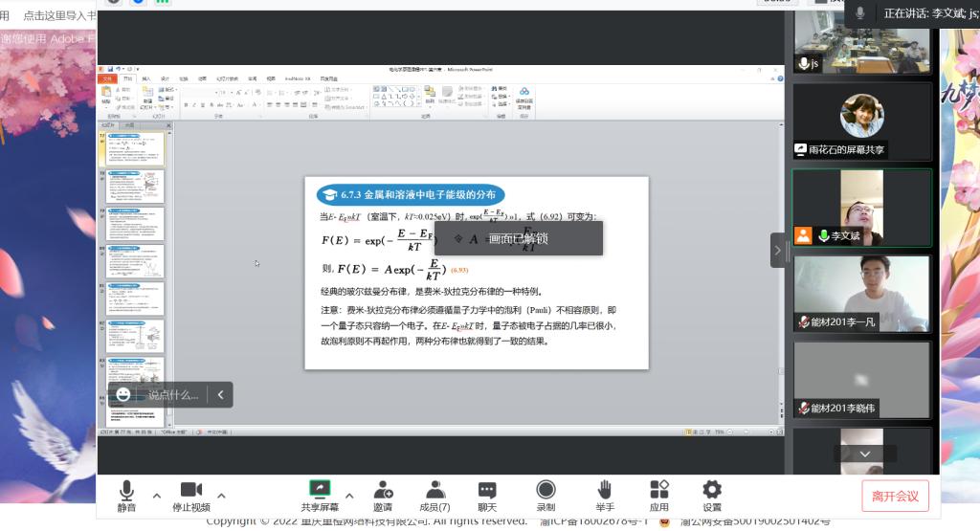Toggle Bold in PowerPoint ribbon
Image resolution: width=980 pixels, height=531 pixels.
[186, 105]
